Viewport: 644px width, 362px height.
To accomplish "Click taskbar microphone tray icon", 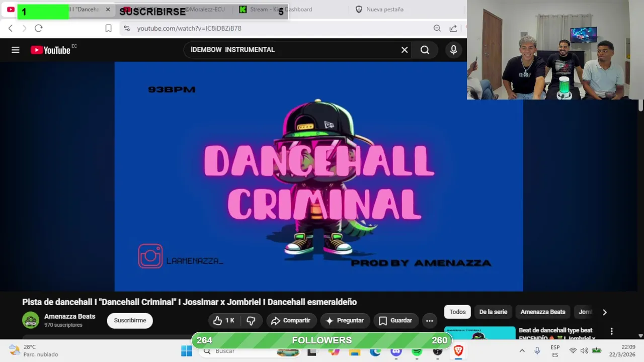I will (537, 351).
